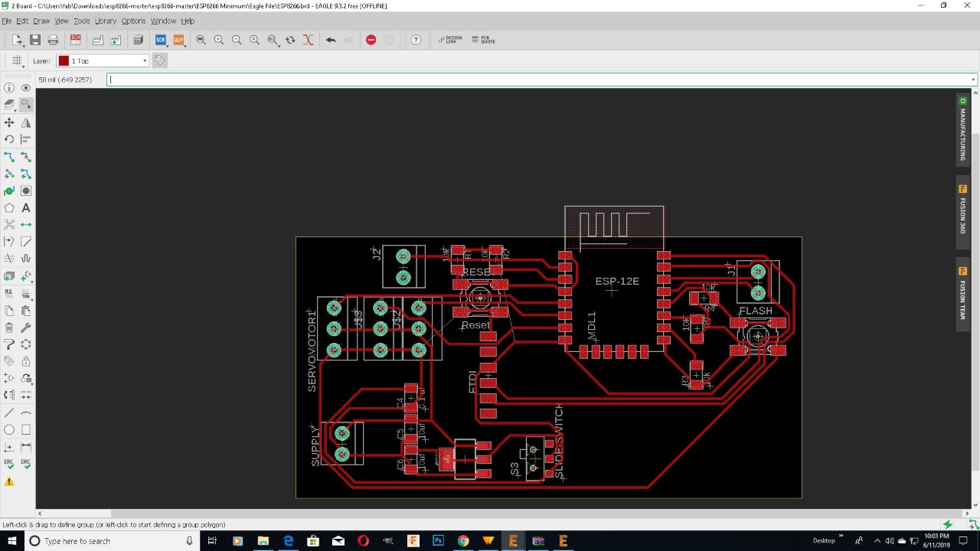Run the DRC check
The width and height of the screenshot is (980, 551).
click(26, 464)
